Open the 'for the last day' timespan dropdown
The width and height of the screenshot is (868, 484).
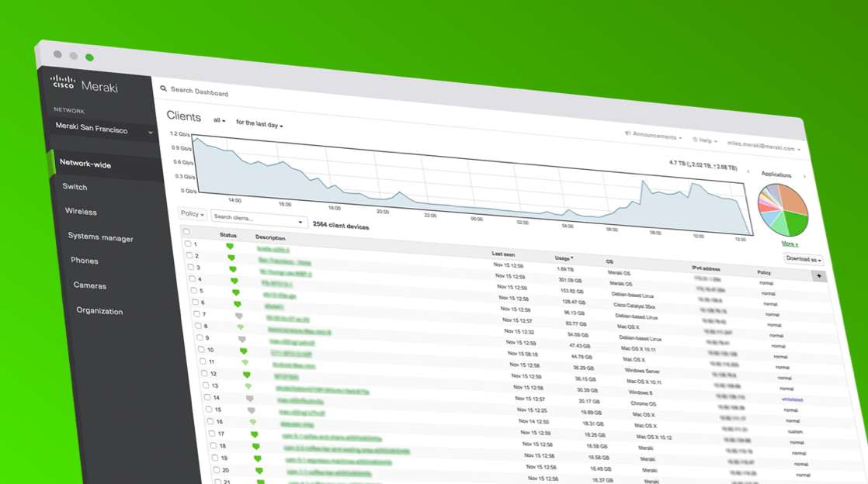[259, 124]
